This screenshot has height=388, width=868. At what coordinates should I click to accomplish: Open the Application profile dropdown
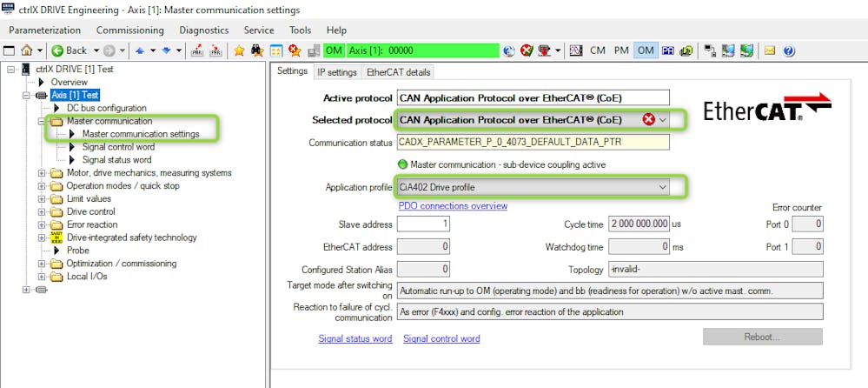[x=663, y=187]
